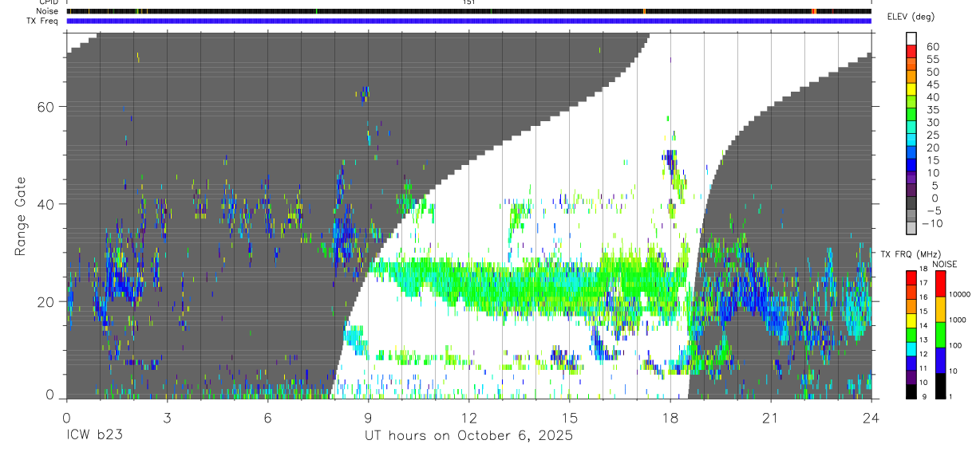
Task: Click the CPID value '151' at top
Action: point(468,2)
